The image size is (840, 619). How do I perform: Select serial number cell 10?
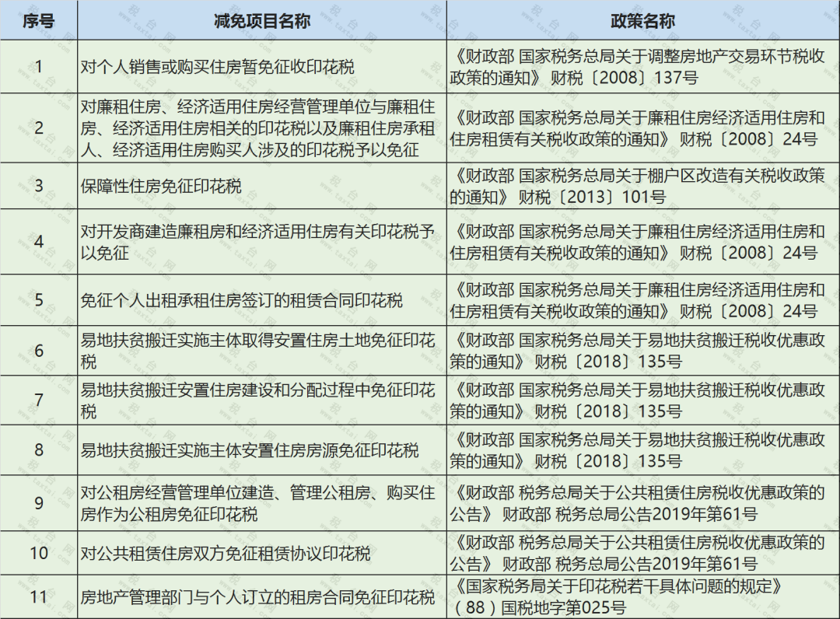[x=39, y=553]
